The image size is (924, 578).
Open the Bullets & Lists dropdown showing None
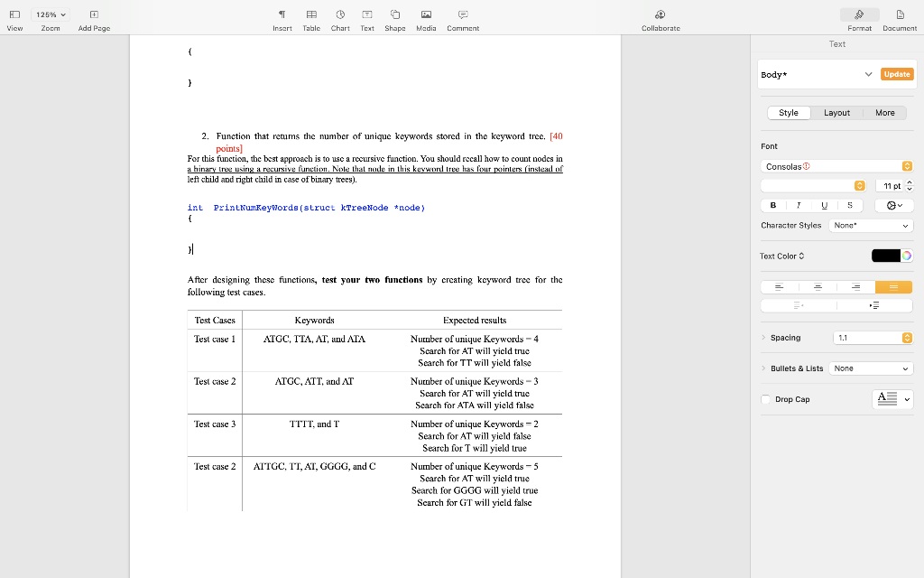(870, 369)
